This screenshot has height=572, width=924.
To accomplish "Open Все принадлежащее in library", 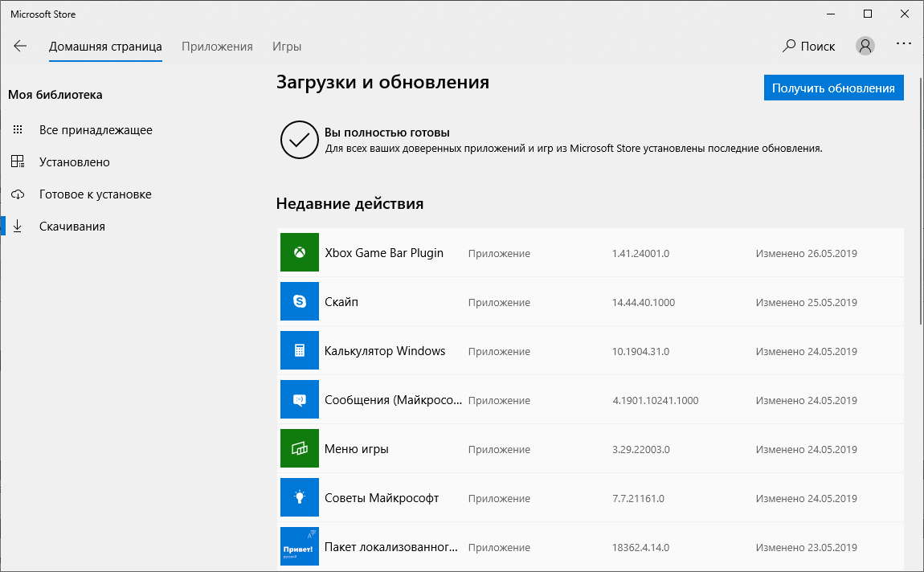I will pos(96,129).
